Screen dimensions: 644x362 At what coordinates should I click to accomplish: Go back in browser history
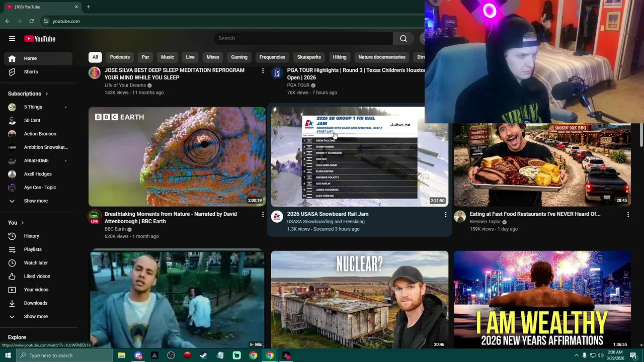pyautogui.click(x=7, y=21)
